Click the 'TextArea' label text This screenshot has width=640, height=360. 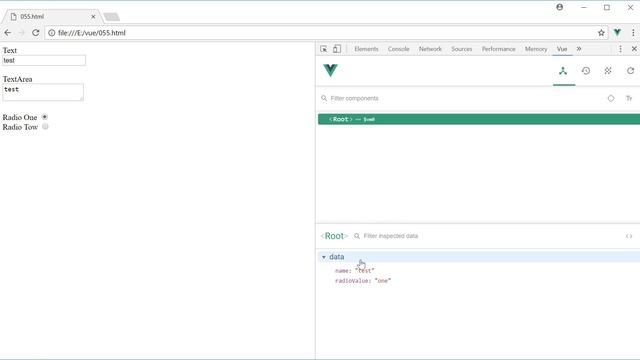coord(17,79)
